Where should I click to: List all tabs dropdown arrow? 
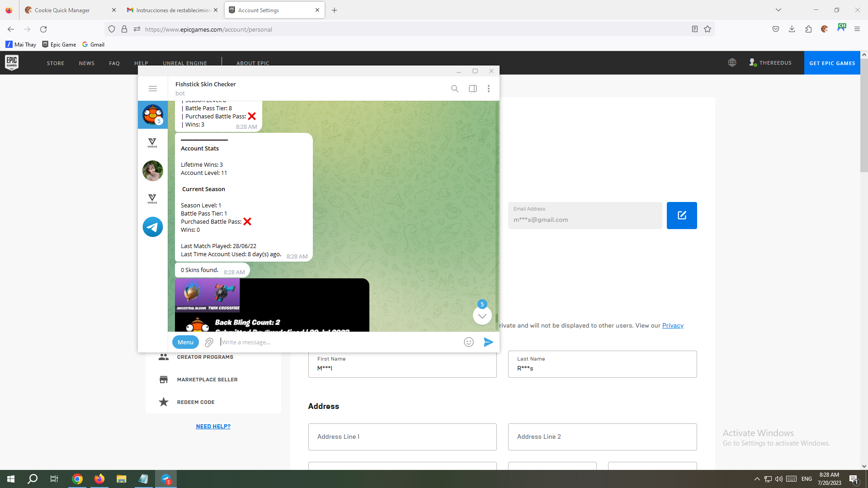[x=778, y=10]
